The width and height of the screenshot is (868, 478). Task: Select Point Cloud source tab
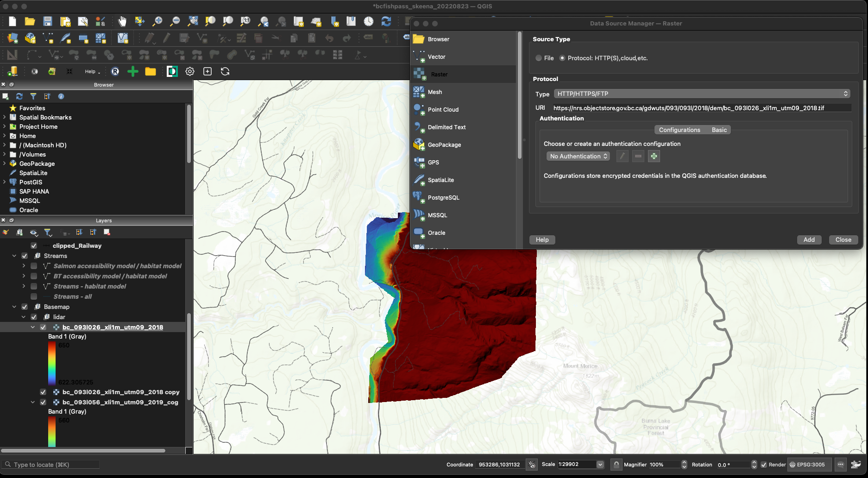[x=463, y=110]
